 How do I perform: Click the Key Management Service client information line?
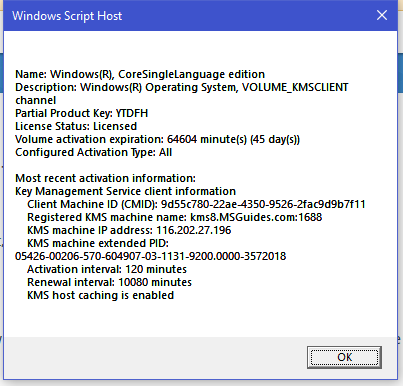click(x=125, y=191)
